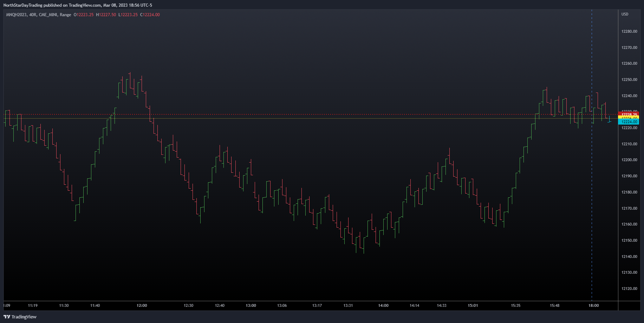Click the 11:40 time axis label
The width and height of the screenshot is (644, 323).
(95, 305)
